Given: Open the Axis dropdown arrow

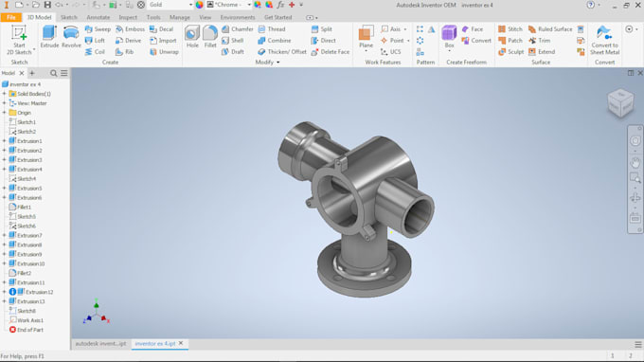Looking at the screenshot, I should [x=405, y=29].
